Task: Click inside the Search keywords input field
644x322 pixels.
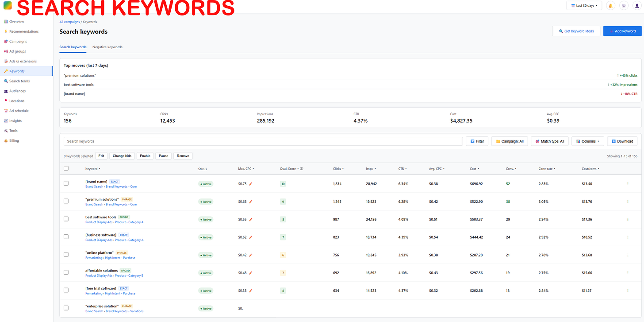Action: pos(263,141)
